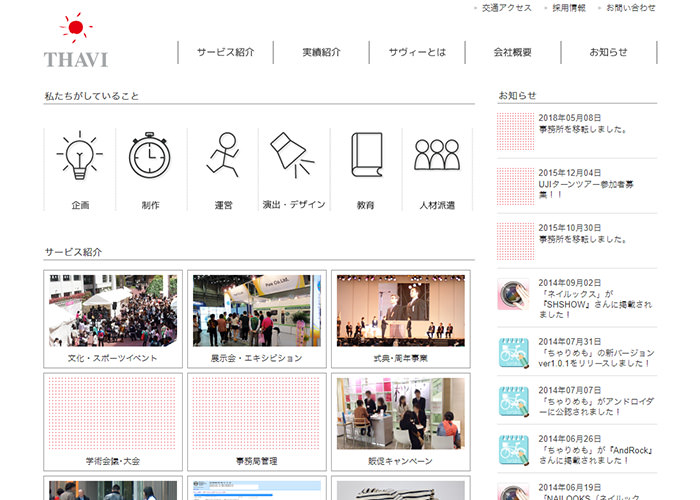This screenshot has width=700, height=500.
Task: Click the 私たちがしていること section heading
Action: point(92,96)
